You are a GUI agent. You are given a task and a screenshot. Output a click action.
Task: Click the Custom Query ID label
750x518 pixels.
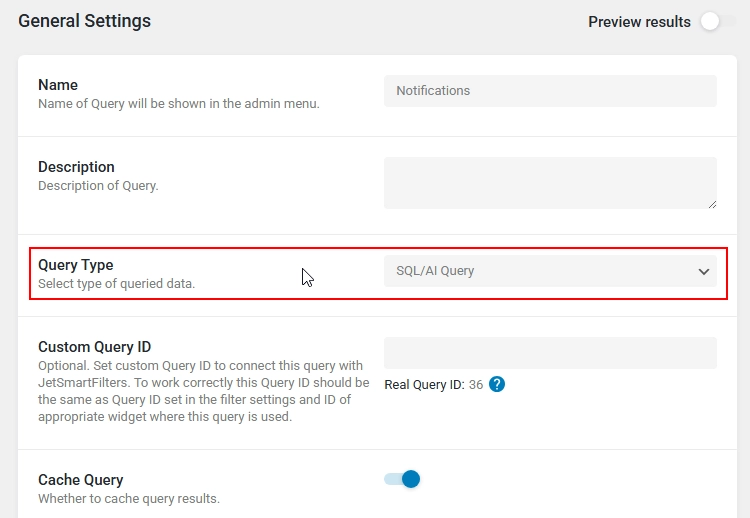point(95,347)
